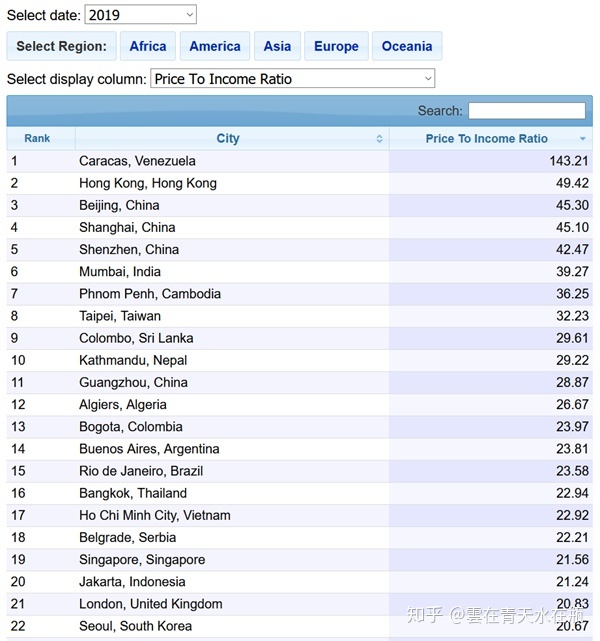
Task: Click the 21.56 ratio value
Action: point(572,559)
